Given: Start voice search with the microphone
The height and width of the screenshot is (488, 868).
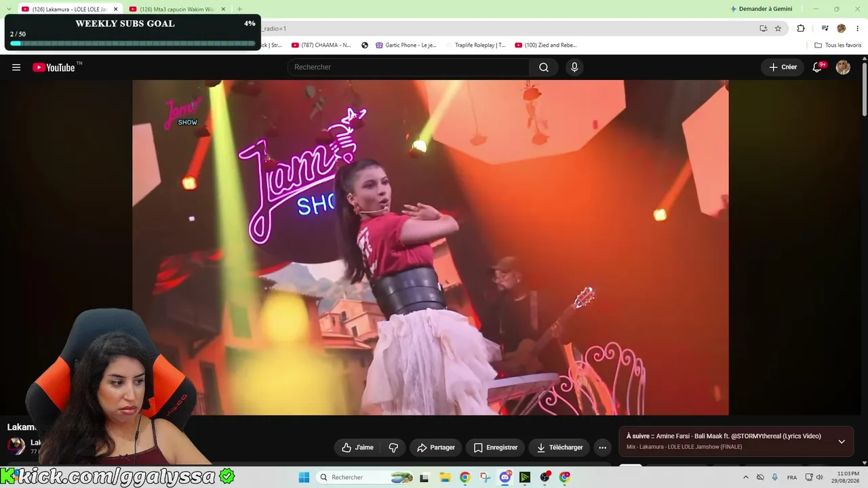Looking at the screenshot, I should (574, 67).
